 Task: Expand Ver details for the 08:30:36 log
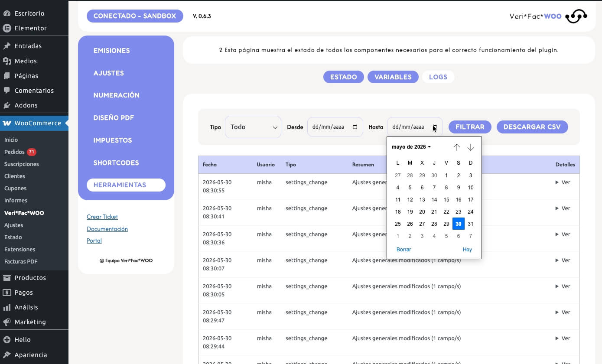(563, 234)
